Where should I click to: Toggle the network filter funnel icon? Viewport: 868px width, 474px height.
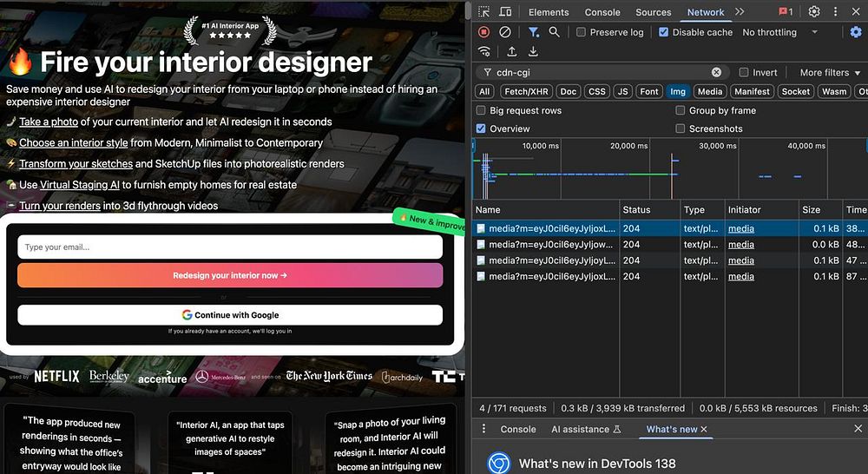pos(534,32)
